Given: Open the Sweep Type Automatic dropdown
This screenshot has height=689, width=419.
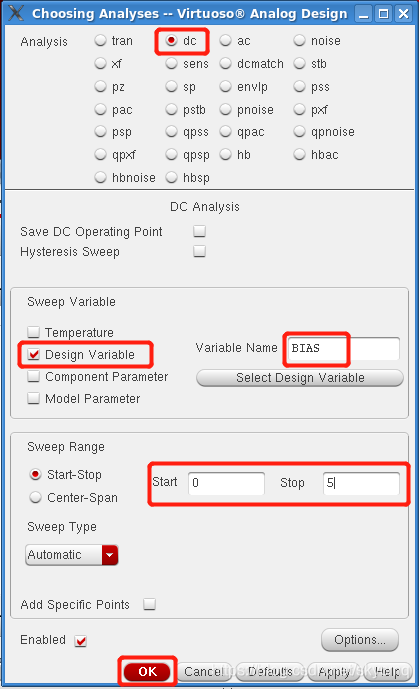Looking at the screenshot, I should [x=72, y=555].
